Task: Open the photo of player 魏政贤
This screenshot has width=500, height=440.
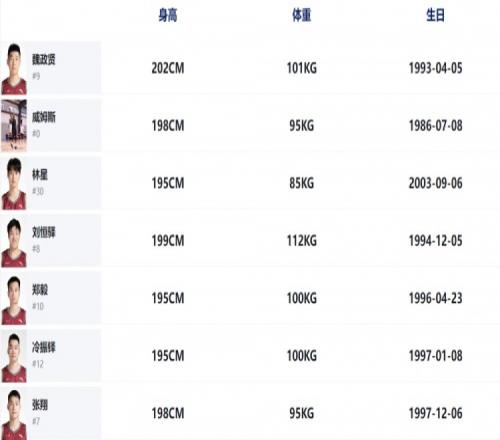Action: [14, 68]
